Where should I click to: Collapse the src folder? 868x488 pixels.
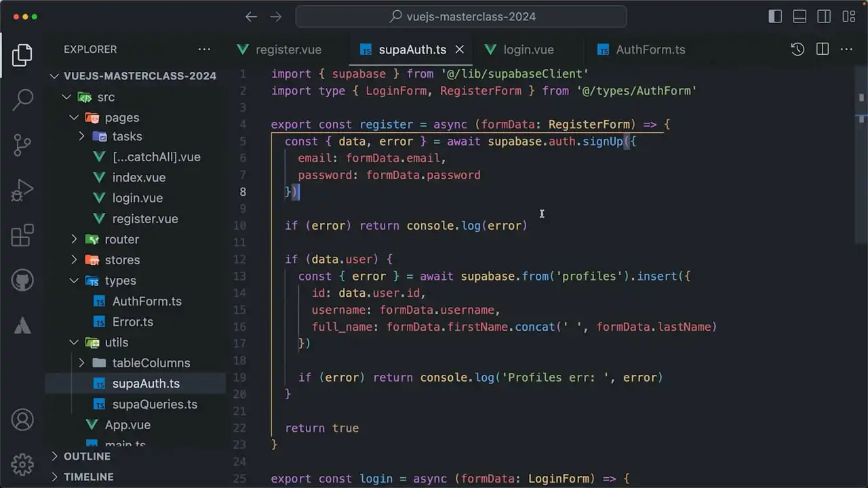click(136, 97)
